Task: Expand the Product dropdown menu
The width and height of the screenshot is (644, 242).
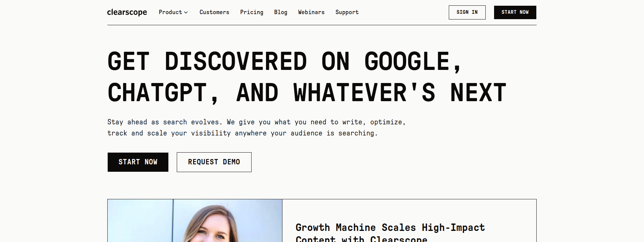Action: (173, 12)
